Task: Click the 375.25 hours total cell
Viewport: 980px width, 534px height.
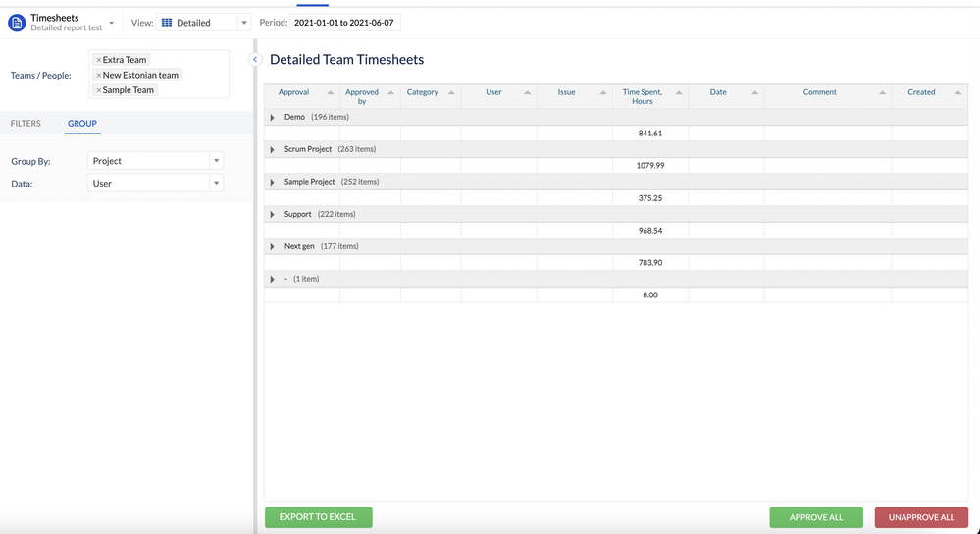Action: point(650,198)
